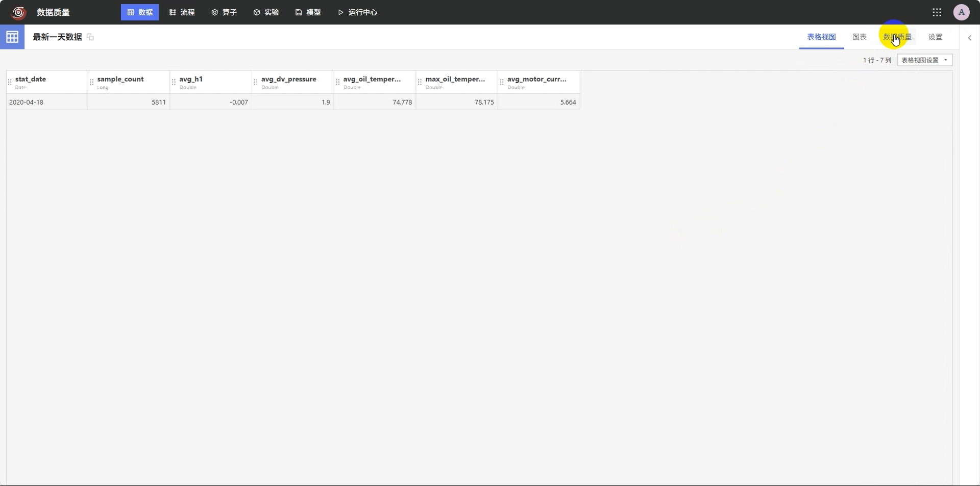Click the app logo icon
This screenshot has width=980, height=486.
point(19,12)
